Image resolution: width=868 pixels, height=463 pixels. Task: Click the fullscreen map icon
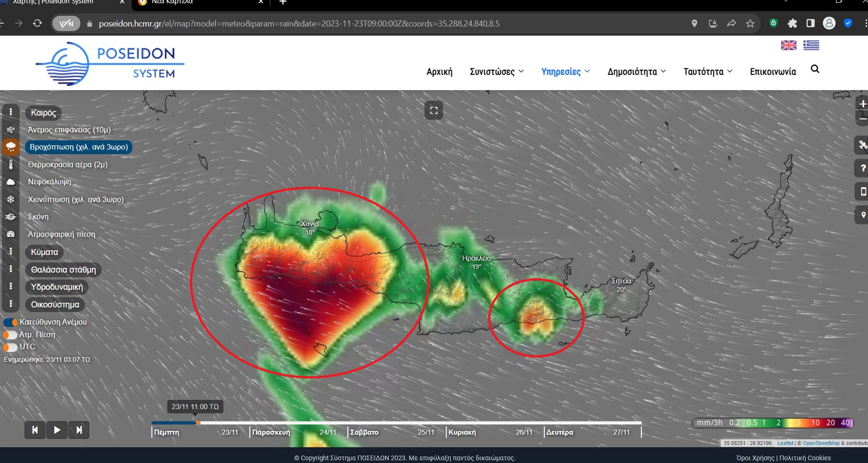(433, 111)
